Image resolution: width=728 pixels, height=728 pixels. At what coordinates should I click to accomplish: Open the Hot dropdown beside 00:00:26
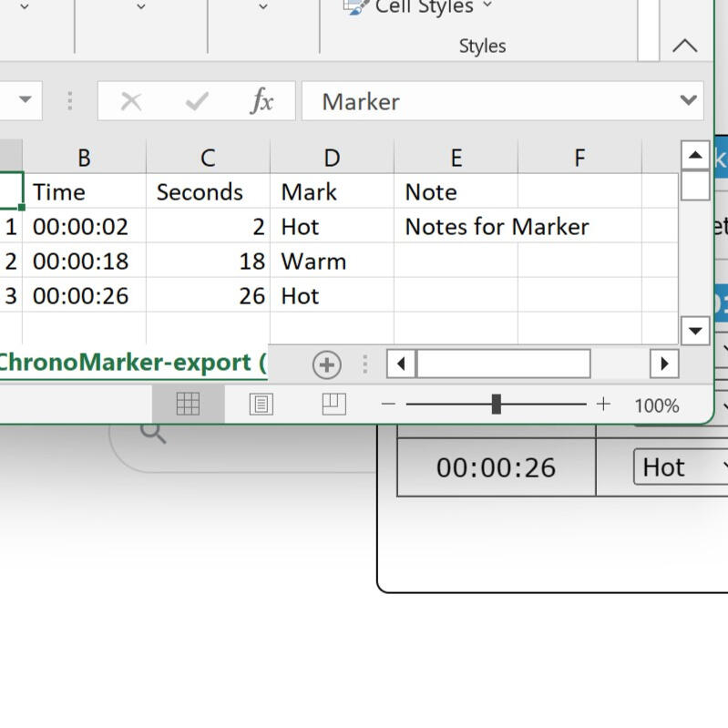tap(679, 467)
